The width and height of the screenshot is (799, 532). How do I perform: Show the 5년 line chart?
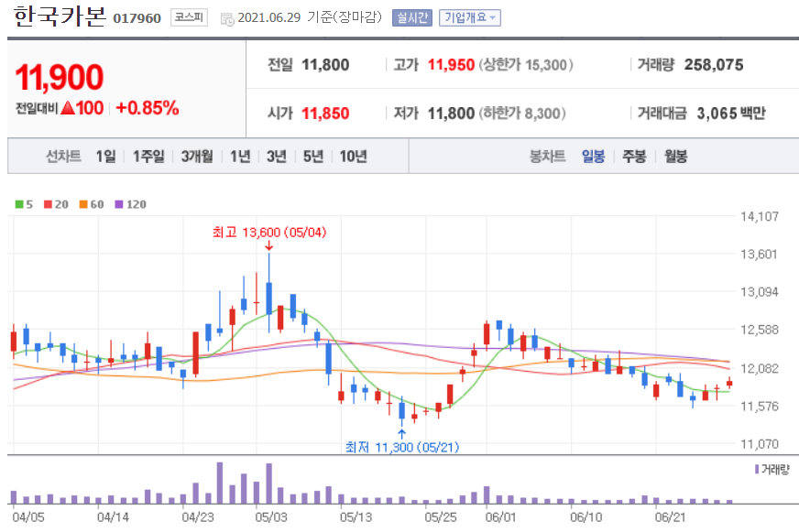click(x=312, y=157)
